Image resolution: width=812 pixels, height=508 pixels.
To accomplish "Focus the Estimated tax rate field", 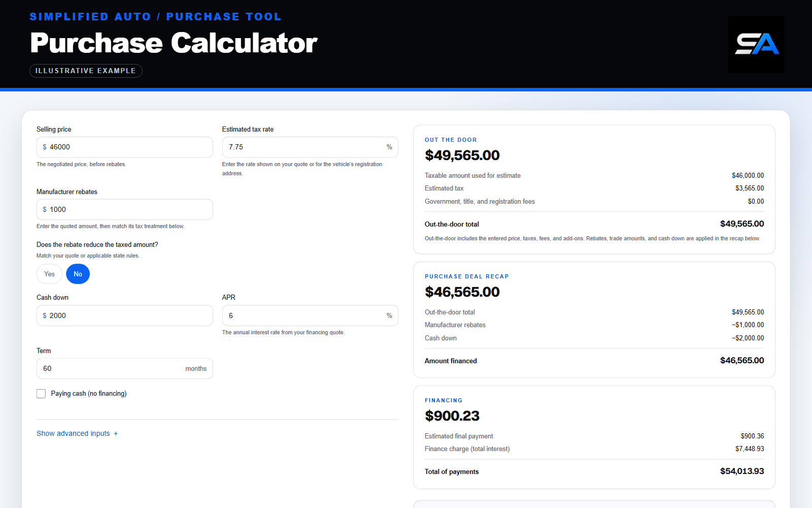I will 310,147.
